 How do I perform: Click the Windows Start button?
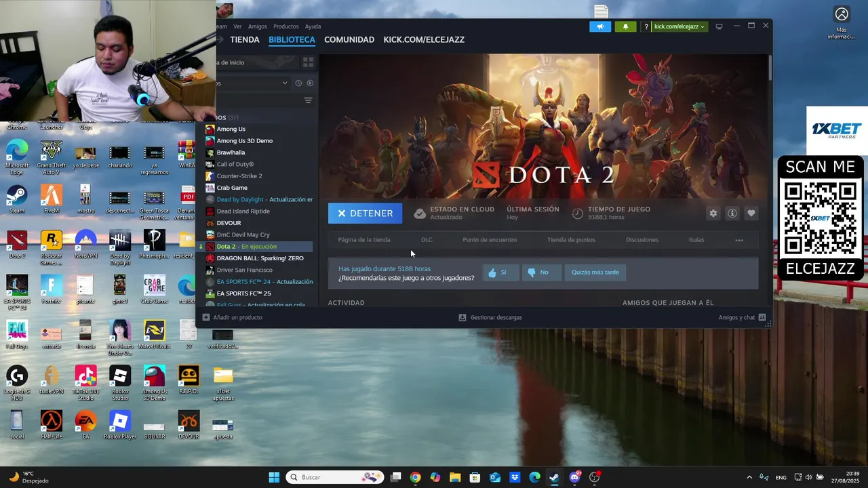click(274, 477)
